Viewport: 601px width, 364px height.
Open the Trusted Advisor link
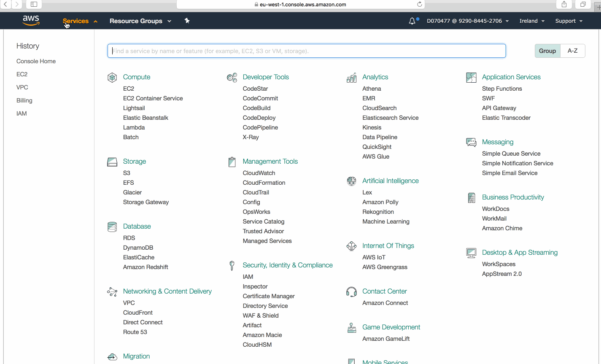point(263,231)
